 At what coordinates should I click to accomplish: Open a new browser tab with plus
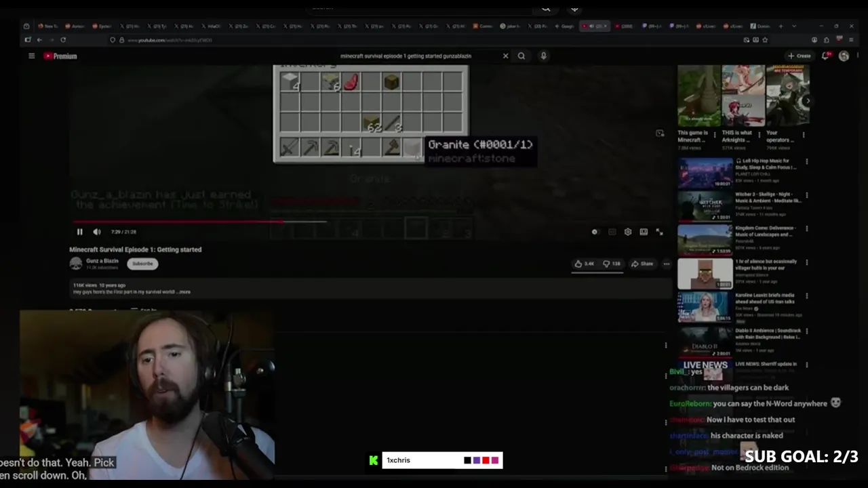click(x=781, y=26)
